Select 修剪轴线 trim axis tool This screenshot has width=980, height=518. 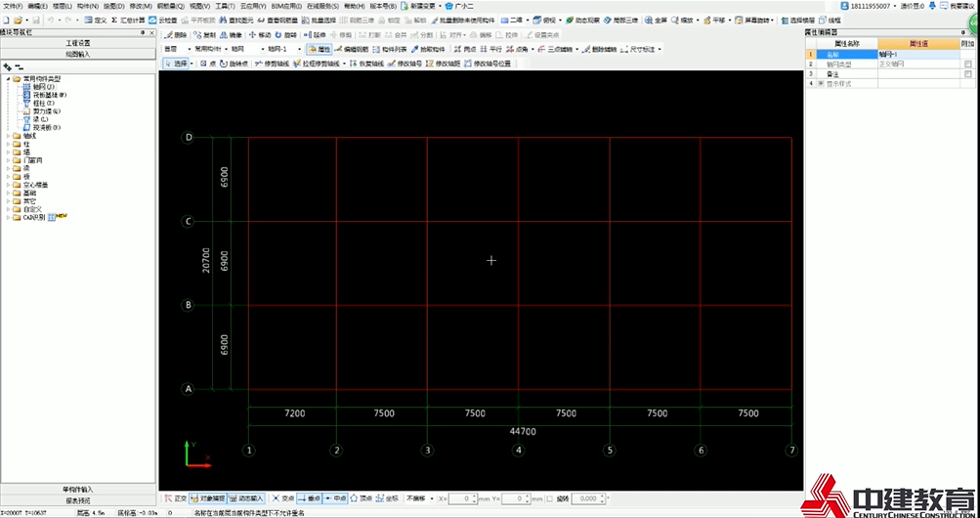[272, 64]
